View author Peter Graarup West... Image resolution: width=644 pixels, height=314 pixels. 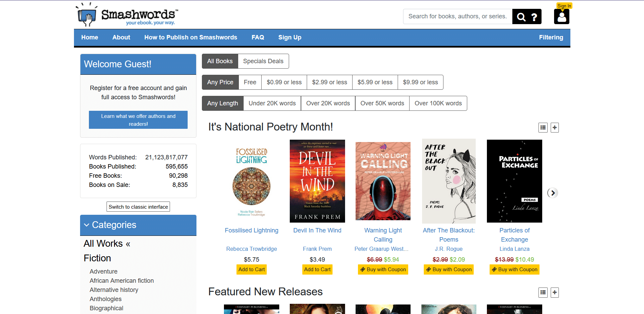381,249
